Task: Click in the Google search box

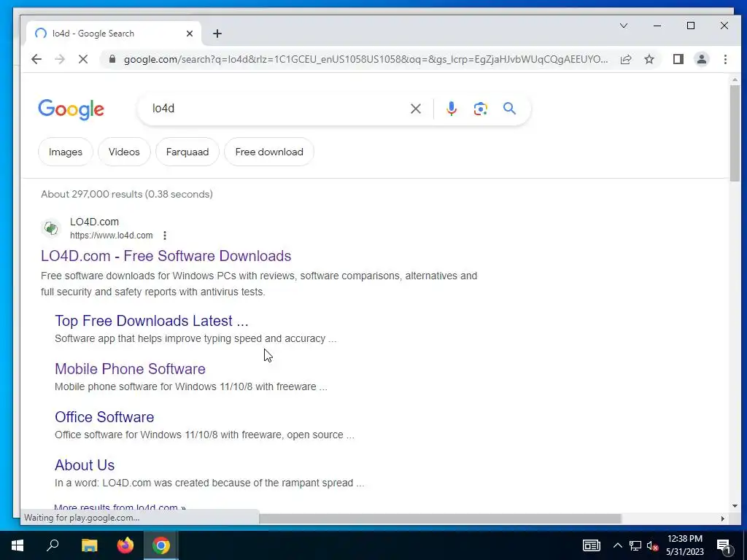Action: pos(276,109)
